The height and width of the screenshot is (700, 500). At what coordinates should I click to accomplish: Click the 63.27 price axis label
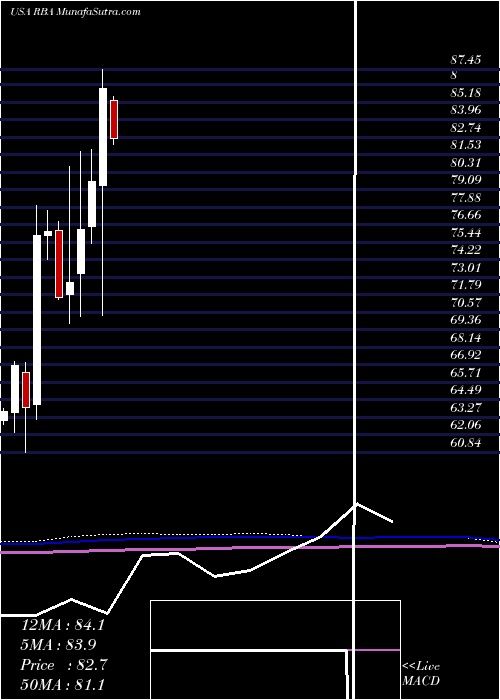[466, 407]
